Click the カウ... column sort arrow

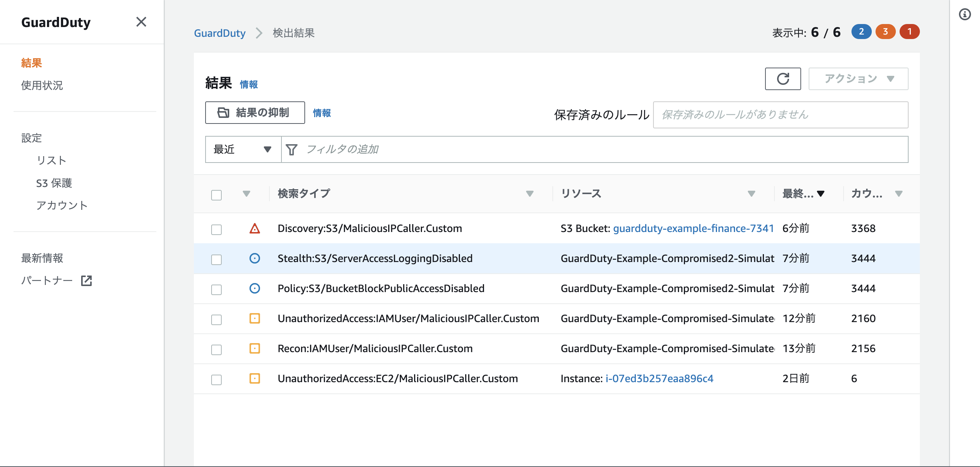899,194
